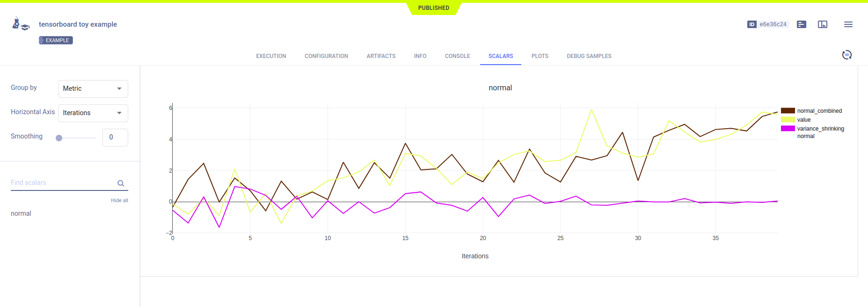Switch to the PLOTS tab

(540, 56)
